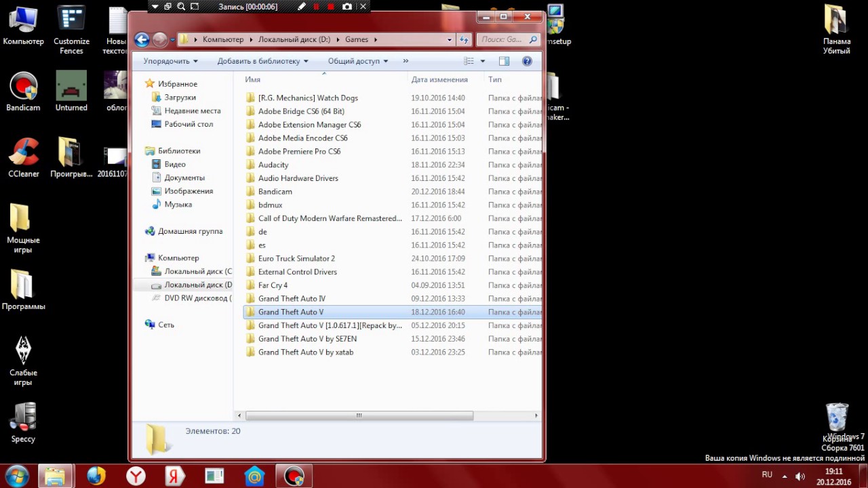
Task: Open Help with the blue question icon
Action: coord(527,61)
